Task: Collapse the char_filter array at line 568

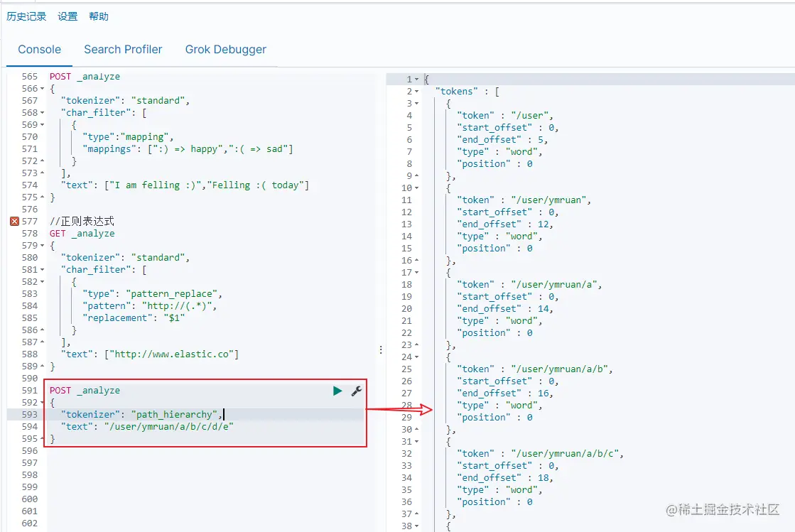Action: tap(42, 113)
